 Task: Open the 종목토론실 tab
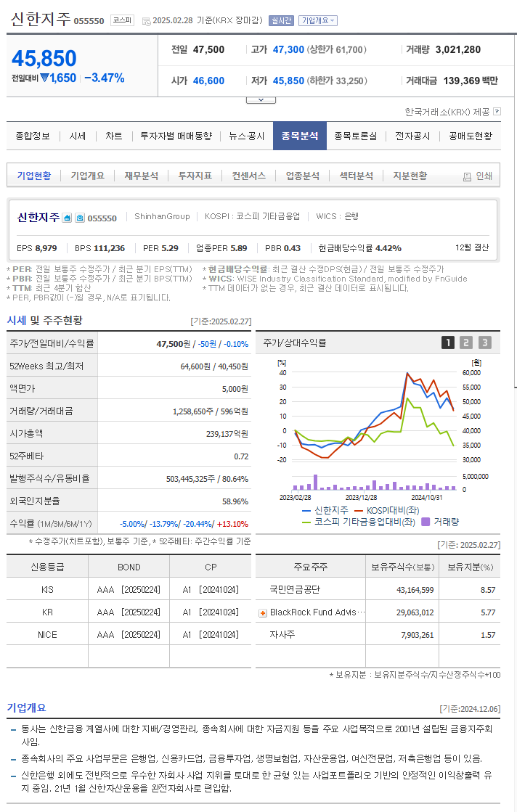[x=355, y=136]
